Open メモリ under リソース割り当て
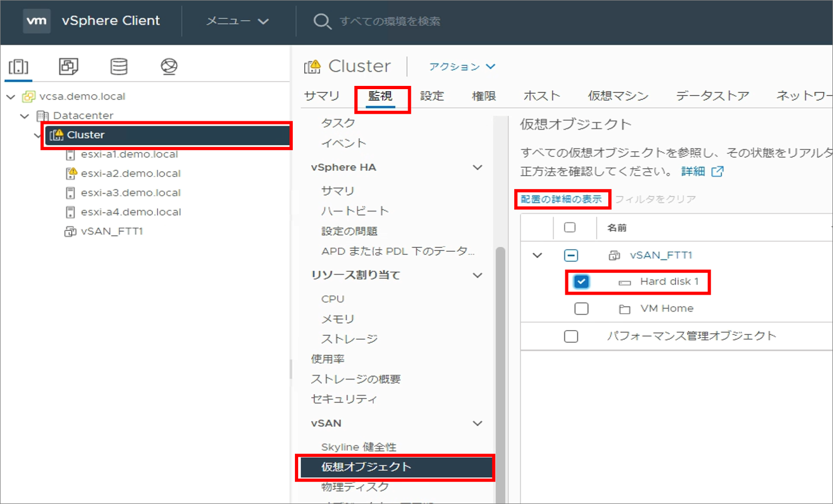Image resolution: width=833 pixels, height=504 pixels. (337, 319)
